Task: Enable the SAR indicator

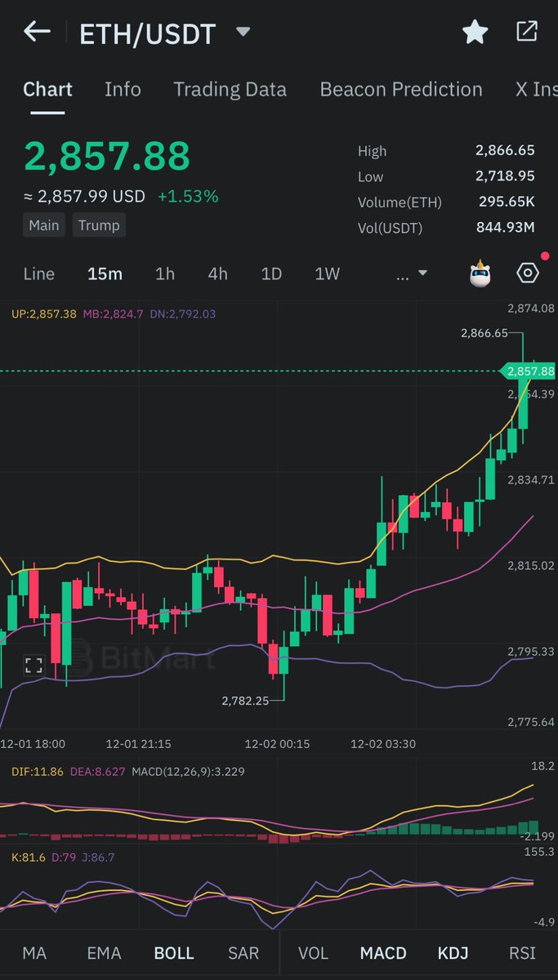Action: [243, 953]
